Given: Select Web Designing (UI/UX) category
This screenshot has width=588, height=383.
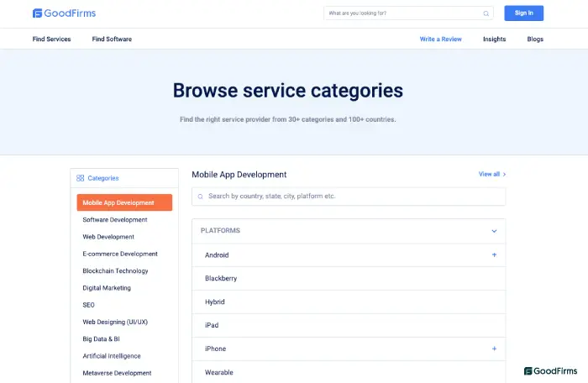Looking at the screenshot, I should pyautogui.click(x=115, y=322).
